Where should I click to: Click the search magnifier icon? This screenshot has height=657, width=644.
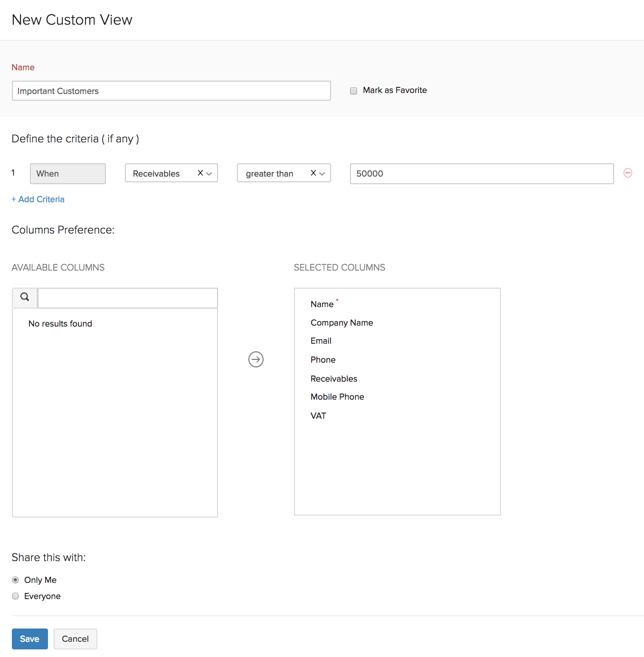25,297
